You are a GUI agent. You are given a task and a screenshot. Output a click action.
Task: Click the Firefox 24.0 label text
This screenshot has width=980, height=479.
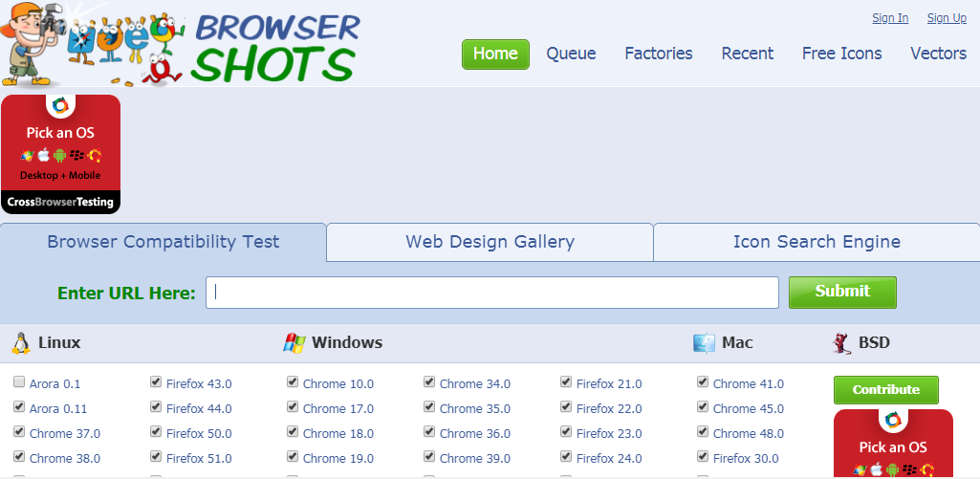point(609,459)
